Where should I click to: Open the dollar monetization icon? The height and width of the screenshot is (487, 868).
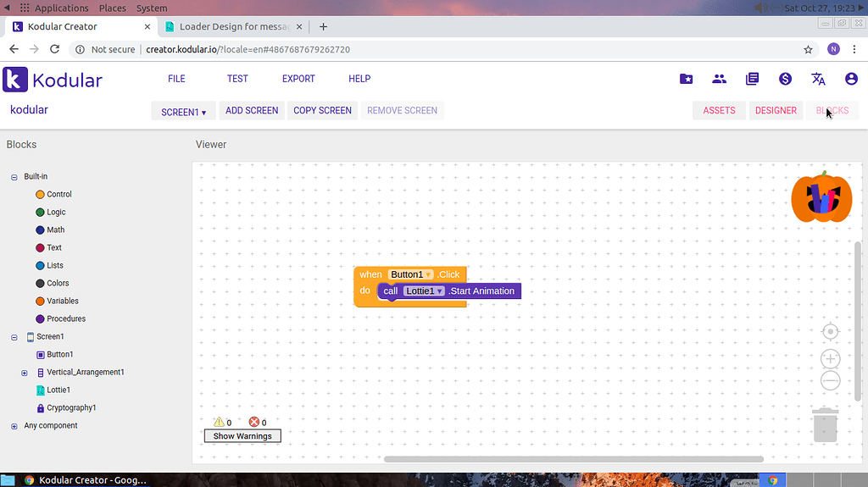[785, 79]
